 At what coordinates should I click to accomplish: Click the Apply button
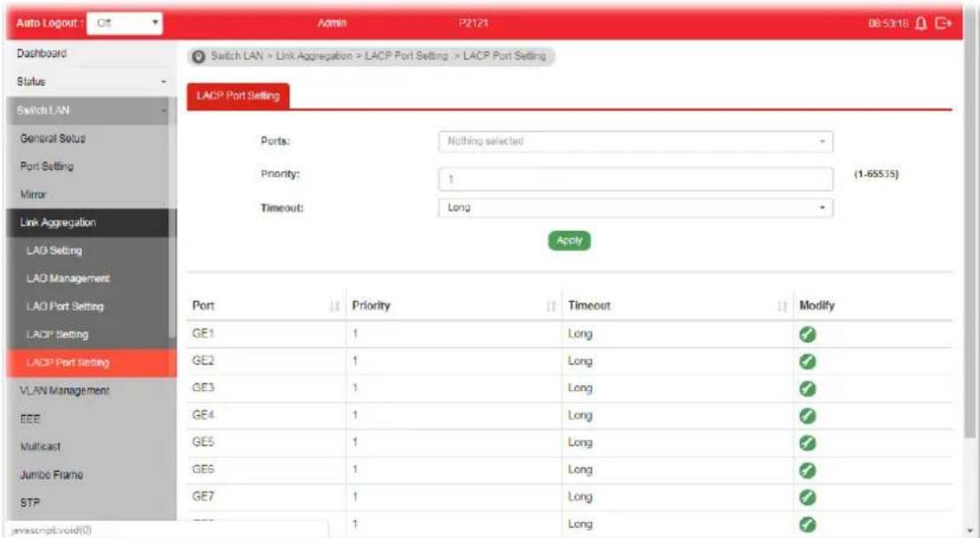570,240
